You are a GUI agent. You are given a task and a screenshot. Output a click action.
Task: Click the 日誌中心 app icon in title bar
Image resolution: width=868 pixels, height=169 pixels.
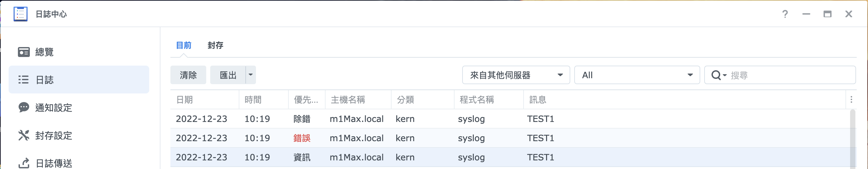[20, 14]
